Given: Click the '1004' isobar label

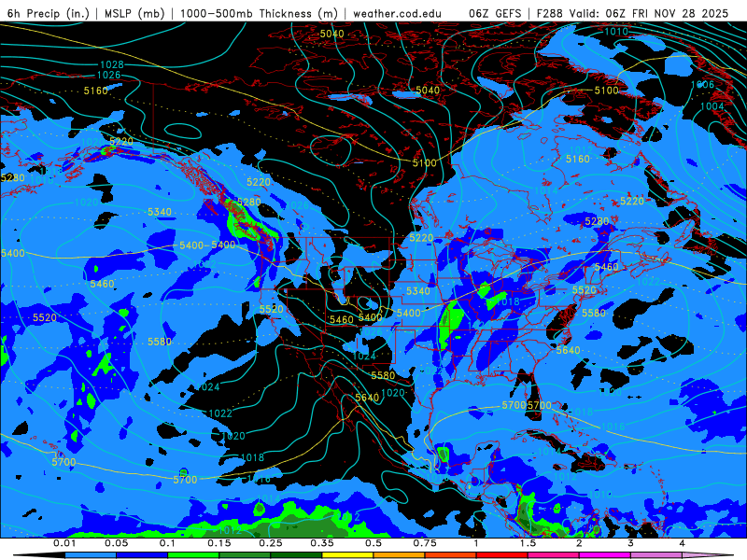Looking at the screenshot, I should coord(712,106).
